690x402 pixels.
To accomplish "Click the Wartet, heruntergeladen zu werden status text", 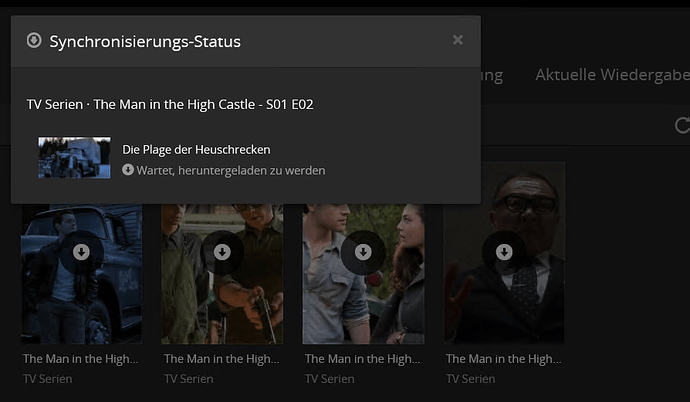I will tap(231, 170).
